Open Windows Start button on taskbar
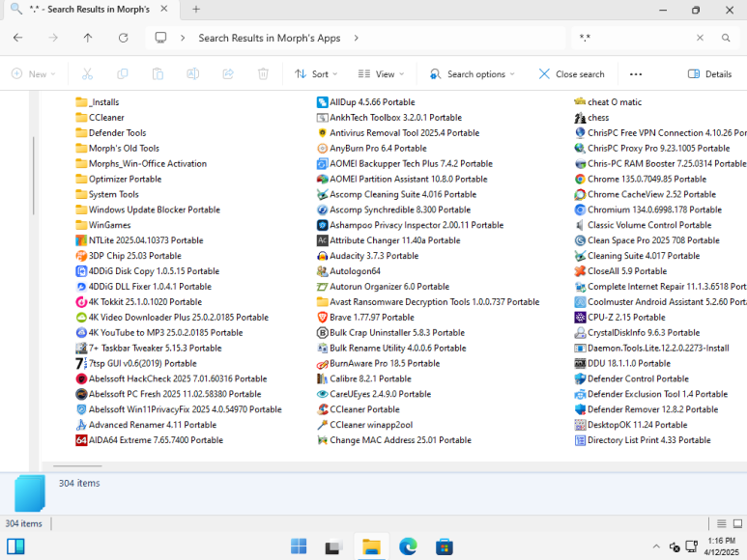 coord(299,546)
